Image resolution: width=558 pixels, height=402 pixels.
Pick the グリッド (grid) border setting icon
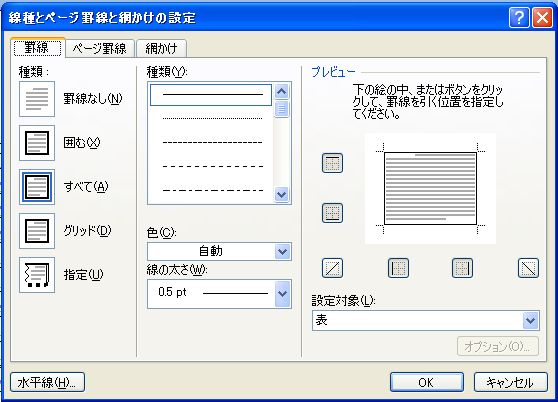click(37, 231)
